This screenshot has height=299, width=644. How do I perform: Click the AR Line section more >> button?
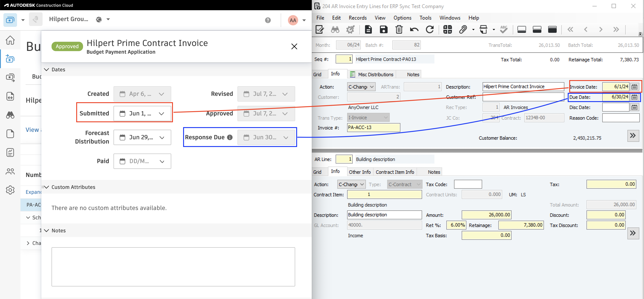point(633,233)
